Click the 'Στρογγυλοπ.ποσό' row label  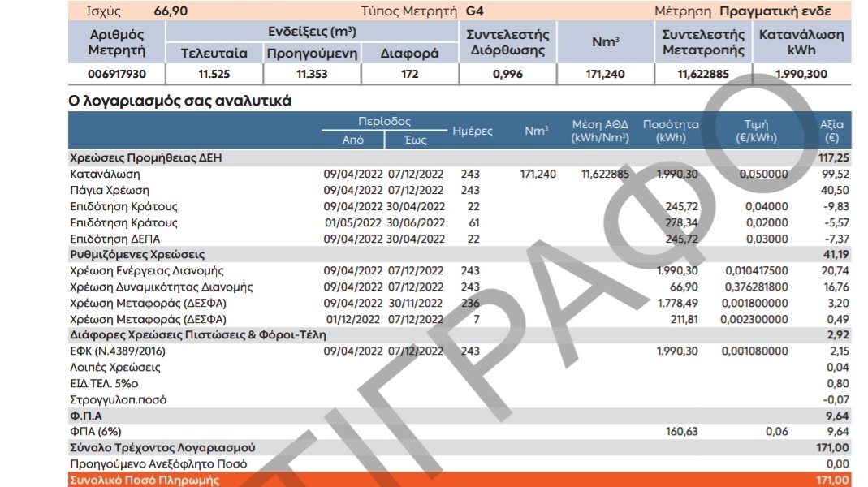[x=118, y=399]
